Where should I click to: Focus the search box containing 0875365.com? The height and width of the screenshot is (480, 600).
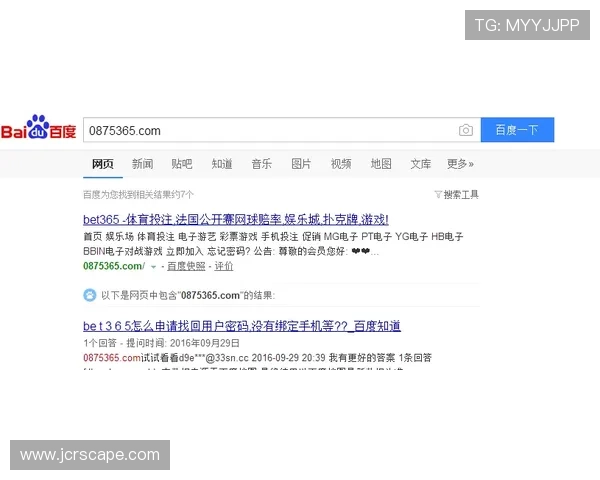282,130
